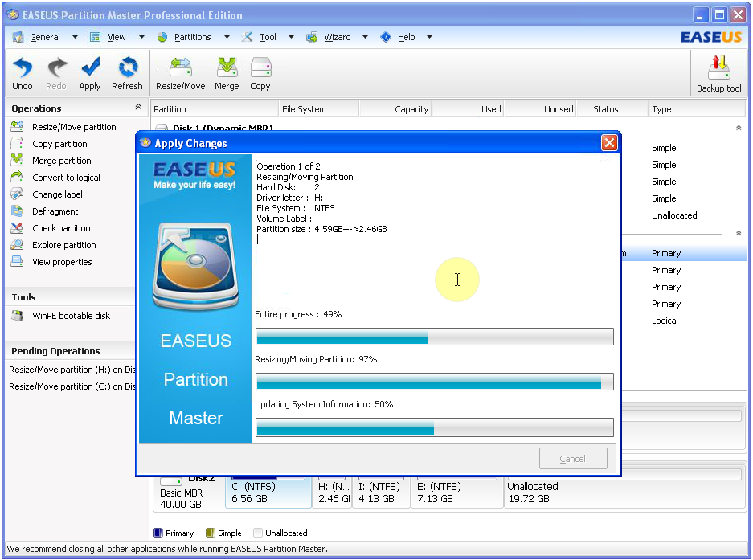Viewport: 753px width, 560px height.
Task: Collapse the second disk group chevron
Action: (x=739, y=234)
